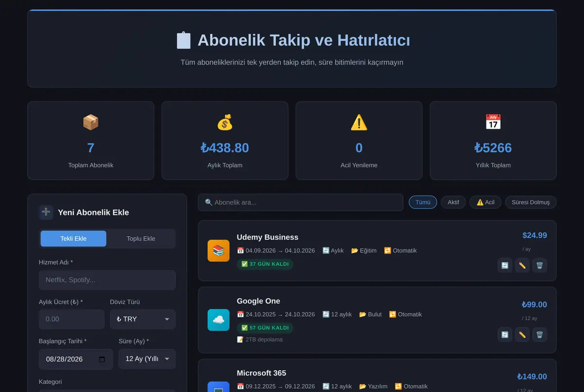Filter by Süresi Dolmuş subscriptions
584x392 pixels.
531,202
